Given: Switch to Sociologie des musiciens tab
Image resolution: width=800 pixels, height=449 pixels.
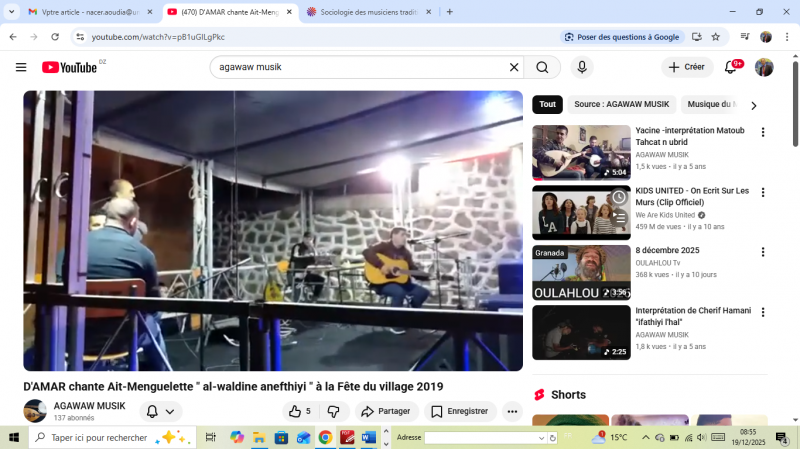Looking at the screenshot, I should tap(365, 12).
